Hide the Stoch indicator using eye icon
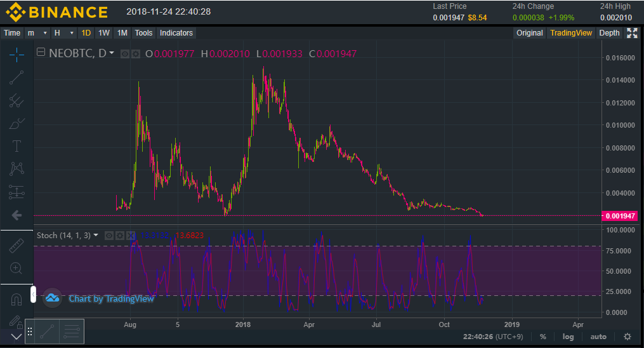 click(109, 236)
